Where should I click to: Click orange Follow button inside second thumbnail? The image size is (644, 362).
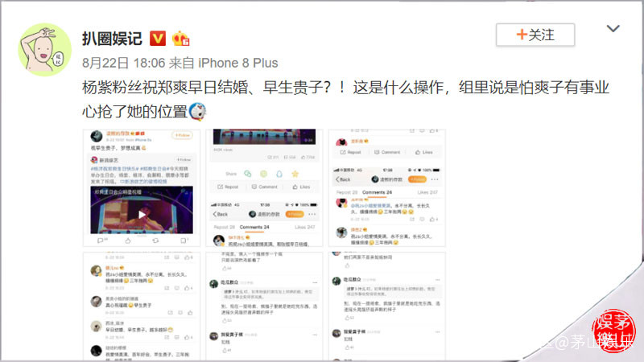[295, 214]
